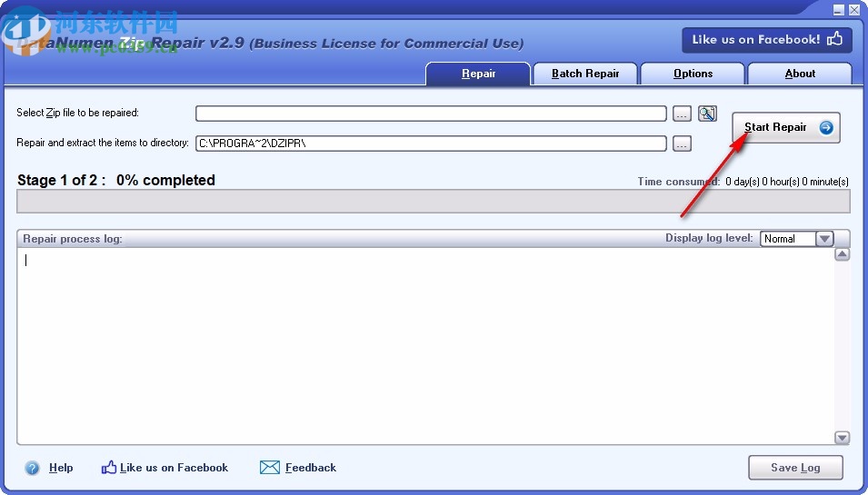Click the search Zip files magnifier icon
Image resolution: width=868 pixels, height=495 pixels.
coord(707,114)
